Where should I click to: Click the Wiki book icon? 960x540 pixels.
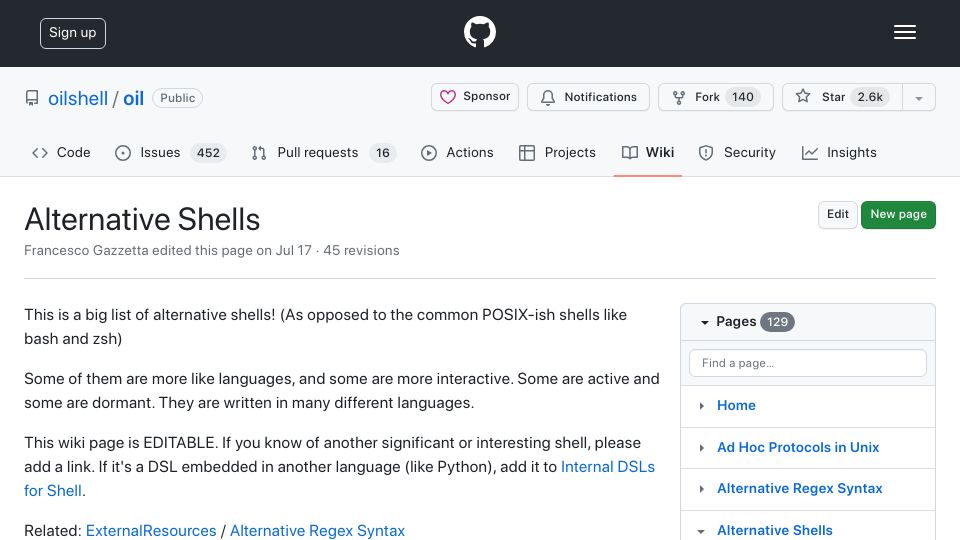(629, 152)
